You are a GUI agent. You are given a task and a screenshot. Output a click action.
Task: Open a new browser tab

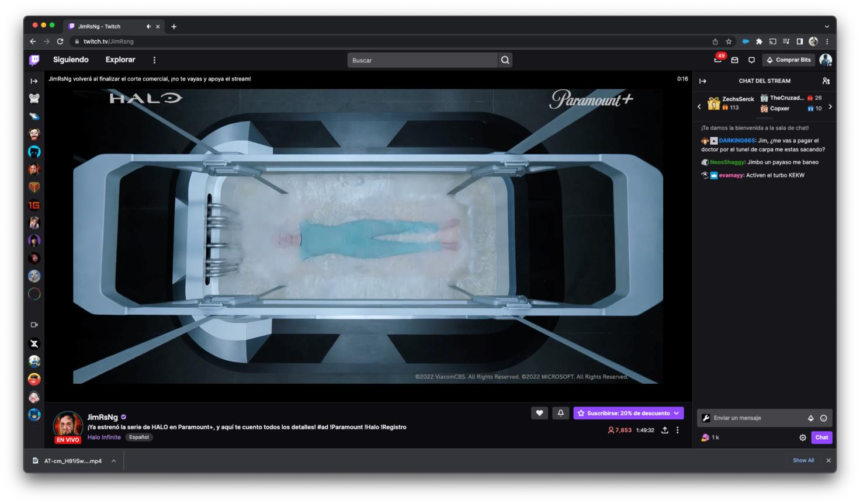click(x=174, y=26)
